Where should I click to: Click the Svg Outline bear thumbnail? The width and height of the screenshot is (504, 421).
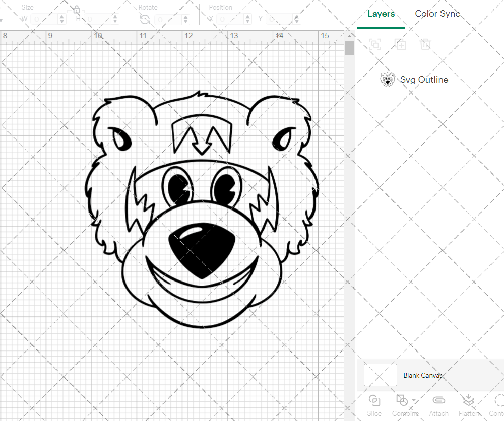pyautogui.click(x=387, y=80)
